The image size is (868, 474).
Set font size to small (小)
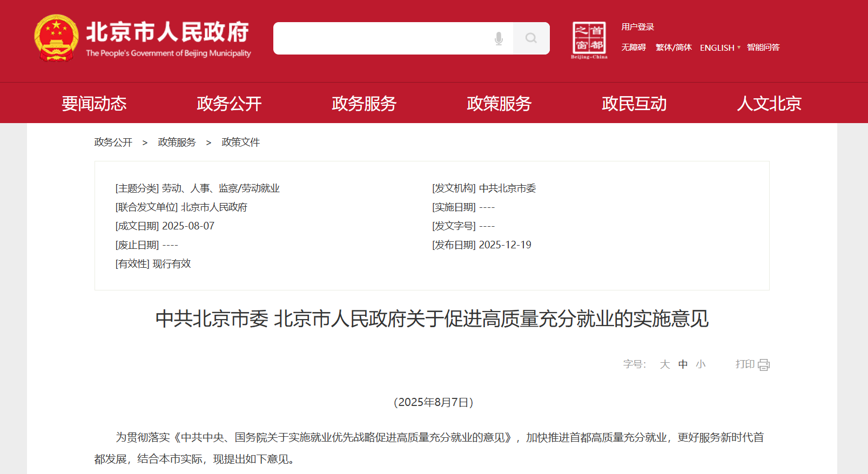[x=701, y=364]
